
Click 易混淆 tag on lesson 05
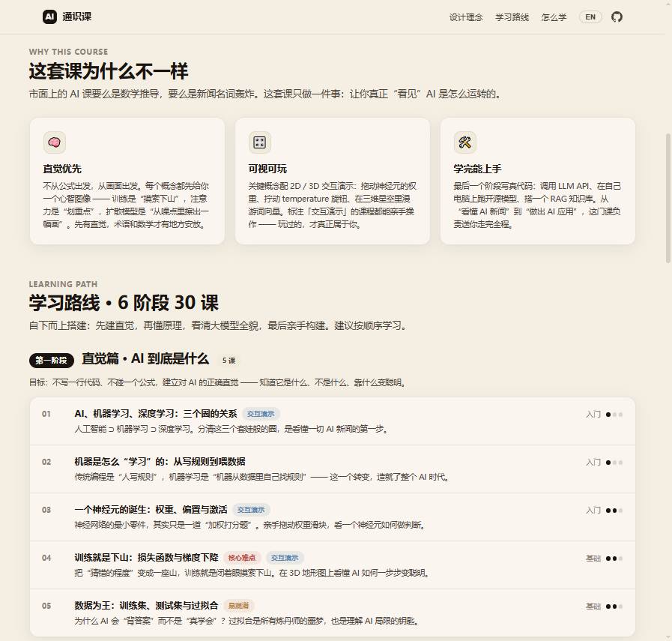[x=239, y=606]
